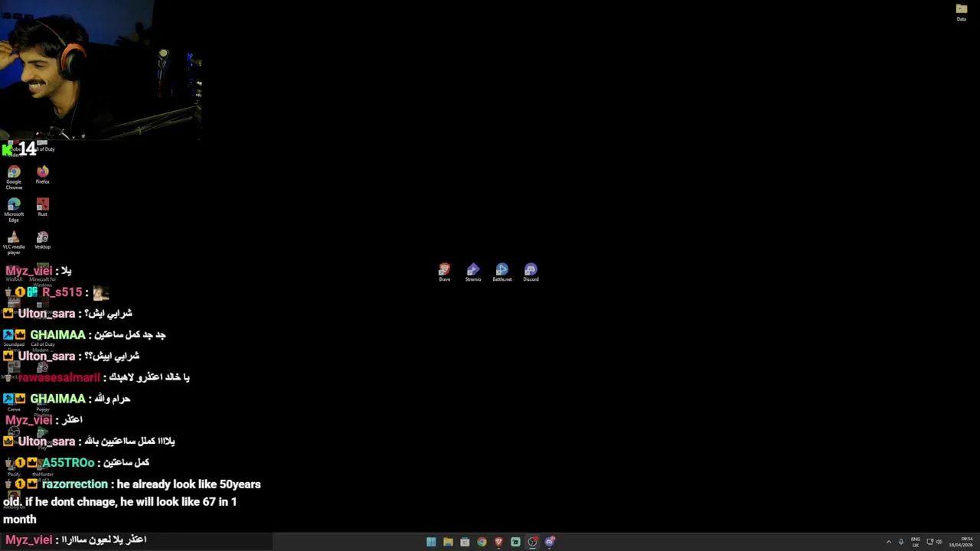
Task: Open the taskbar clock and date
Action: tap(961, 542)
